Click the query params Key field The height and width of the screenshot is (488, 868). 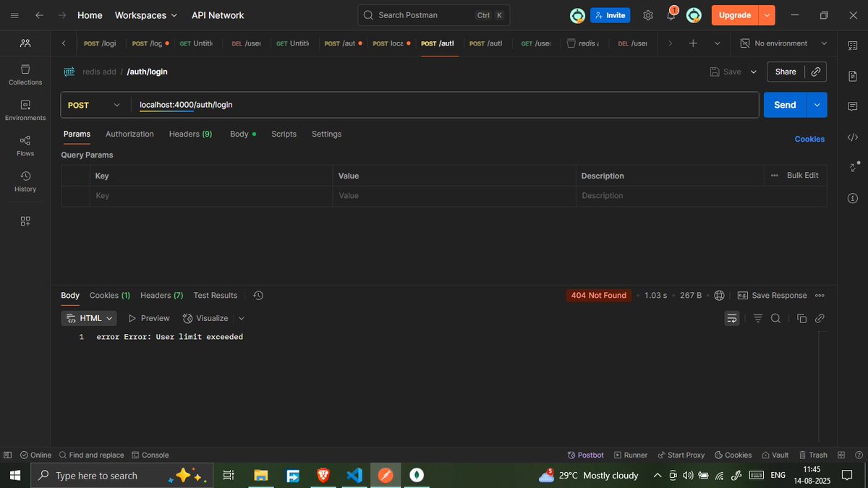pyautogui.click(x=211, y=196)
